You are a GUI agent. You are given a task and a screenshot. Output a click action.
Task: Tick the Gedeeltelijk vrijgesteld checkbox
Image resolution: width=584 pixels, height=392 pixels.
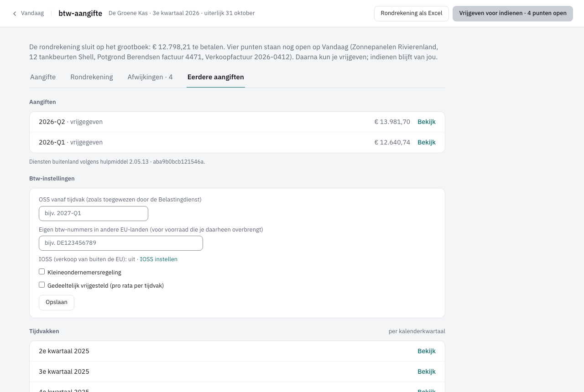tap(42, 285)
